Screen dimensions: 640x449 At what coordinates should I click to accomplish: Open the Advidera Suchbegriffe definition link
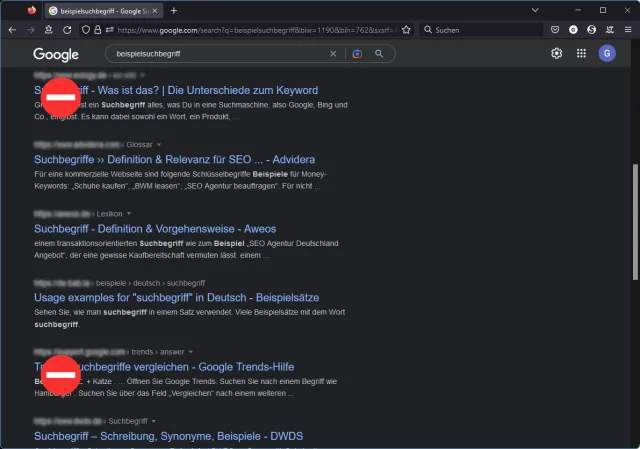[x=175, y=160]
